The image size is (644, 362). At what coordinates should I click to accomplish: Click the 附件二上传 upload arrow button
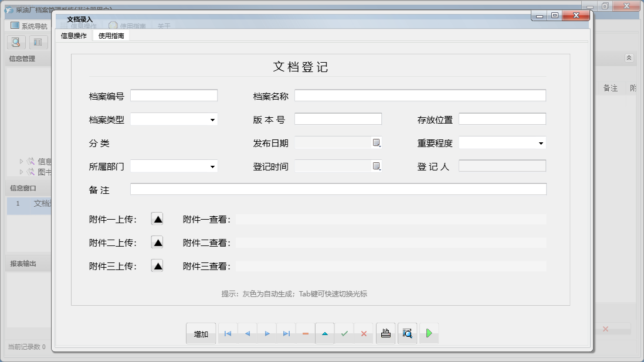[157, 242]
